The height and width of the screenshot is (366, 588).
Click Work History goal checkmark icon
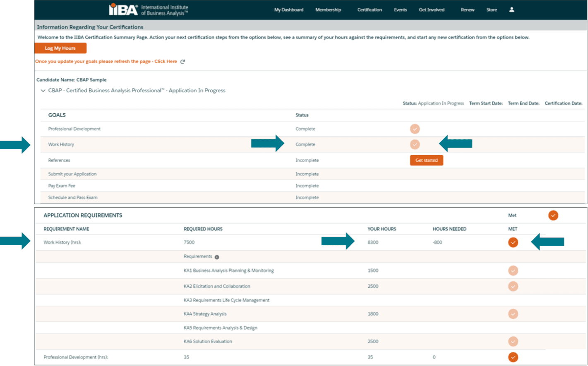click(x=415, y=144)
